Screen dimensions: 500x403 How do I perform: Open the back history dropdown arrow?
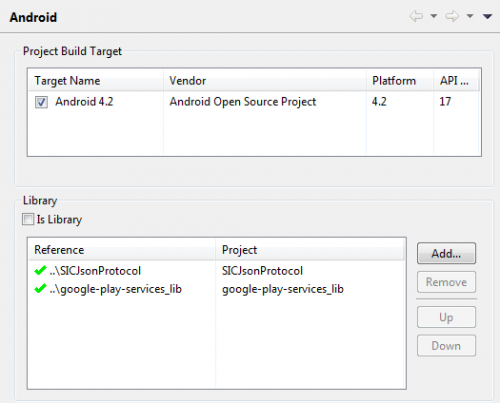pos(434,16)
